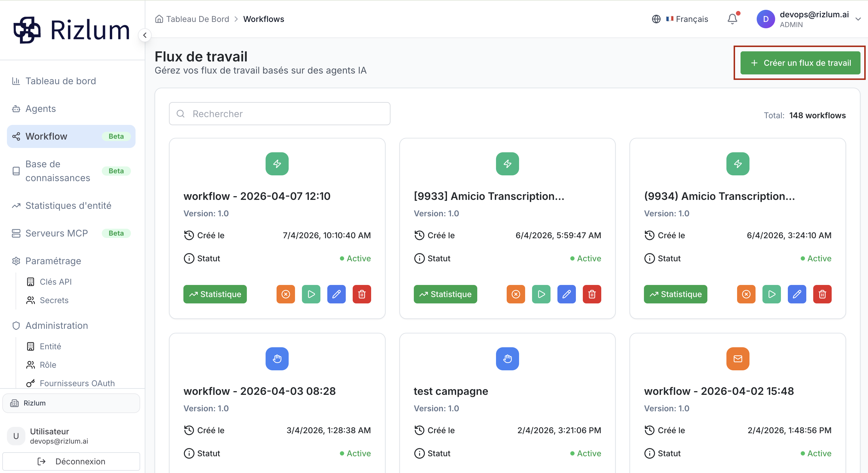Click the Statut info icon on [9933] card
Image resolution: width=868 pixels, height=473 pixels.
(x=419, y=258)
